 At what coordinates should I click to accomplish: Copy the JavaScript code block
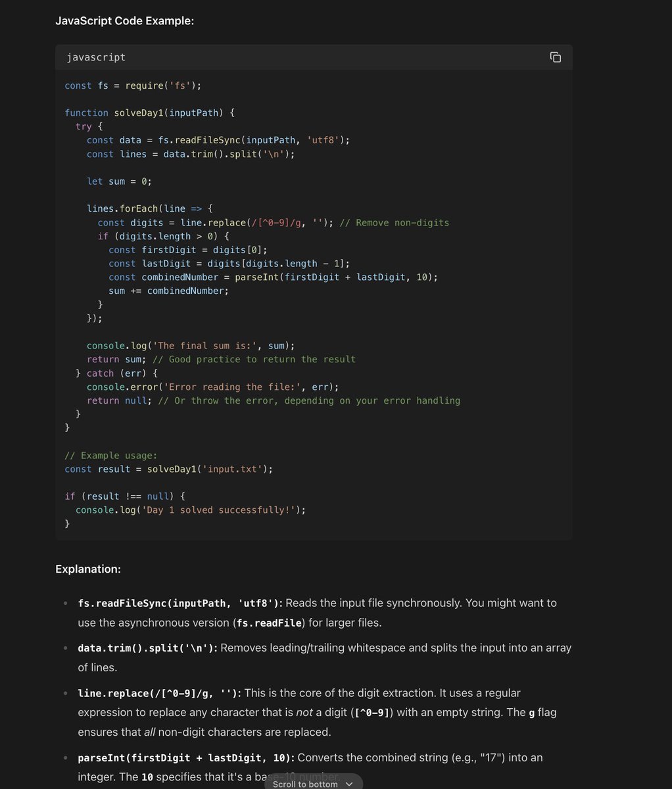coord(556,57)
